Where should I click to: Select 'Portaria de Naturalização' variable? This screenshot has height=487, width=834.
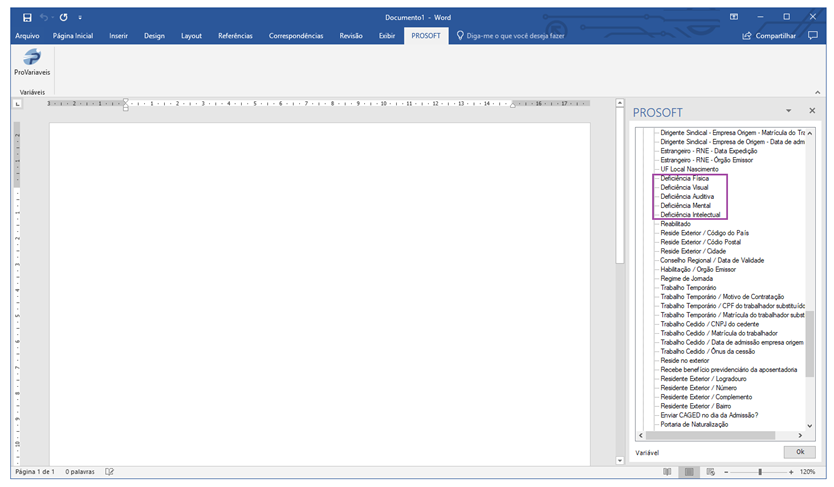(694, 424)
